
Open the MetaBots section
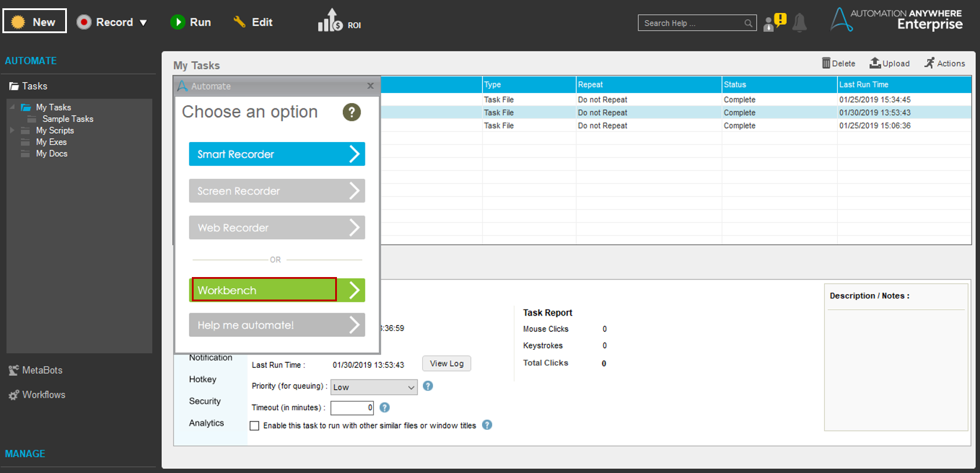click(42, 371)
